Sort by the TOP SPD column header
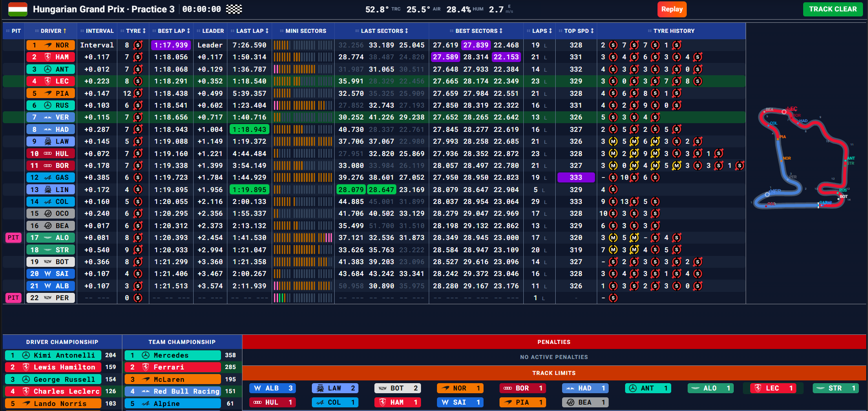The width and height of the screenshot is (868, 411). pyautogui.click(x=576, y=31)
